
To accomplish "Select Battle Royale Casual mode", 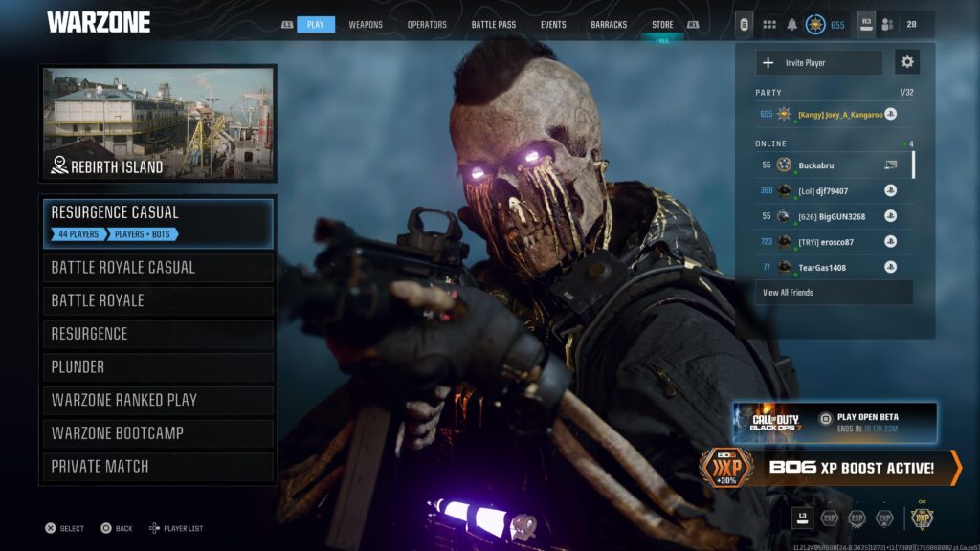I will [158, 268].
